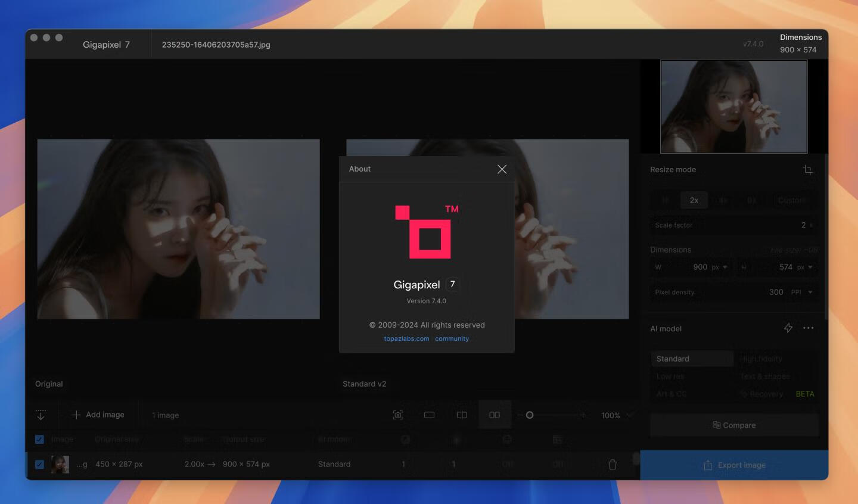Viewport: 858px width, 504px height.
Task: Click the Gigapixel 7 title in title bar
Action: pos(106,45)
